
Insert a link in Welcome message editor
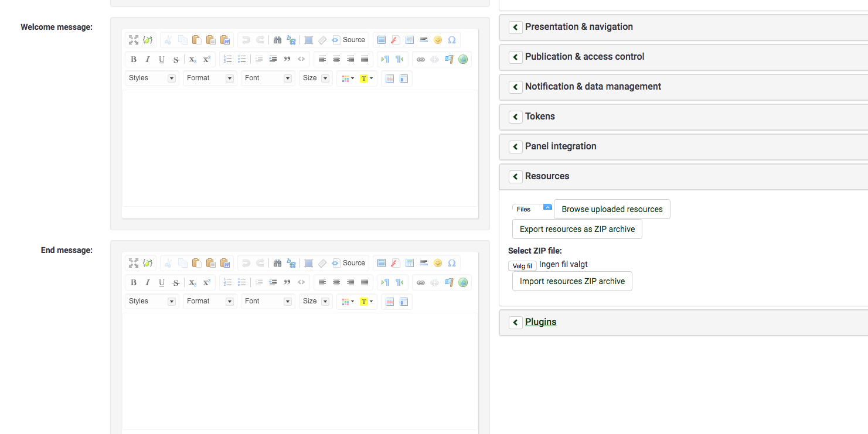421,59
